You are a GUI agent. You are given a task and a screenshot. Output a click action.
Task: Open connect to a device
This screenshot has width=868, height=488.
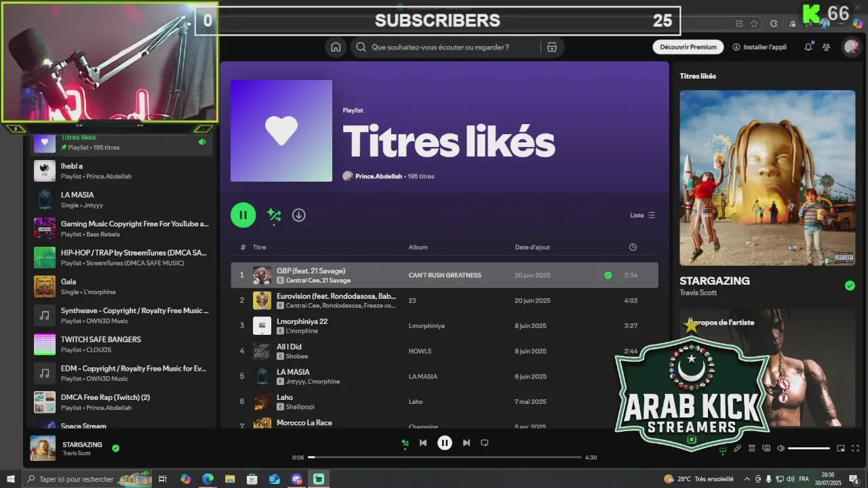point(766,448)
